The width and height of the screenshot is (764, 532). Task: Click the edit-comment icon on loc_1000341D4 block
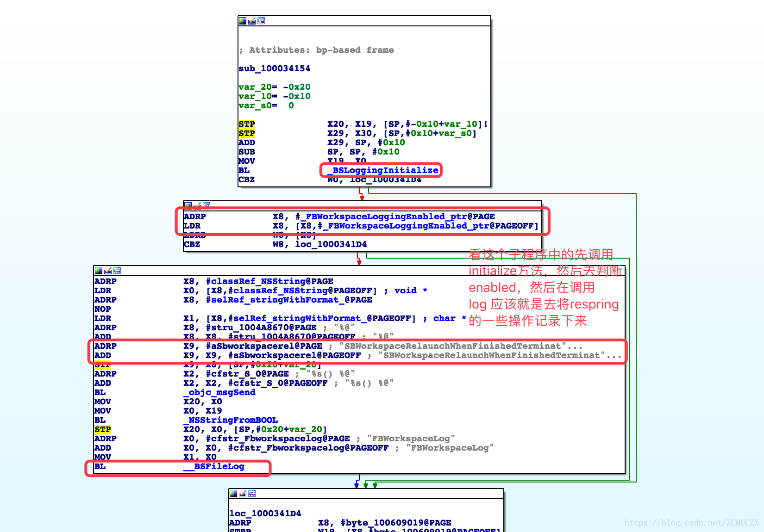pyautogui.click(x=243, y=494)
